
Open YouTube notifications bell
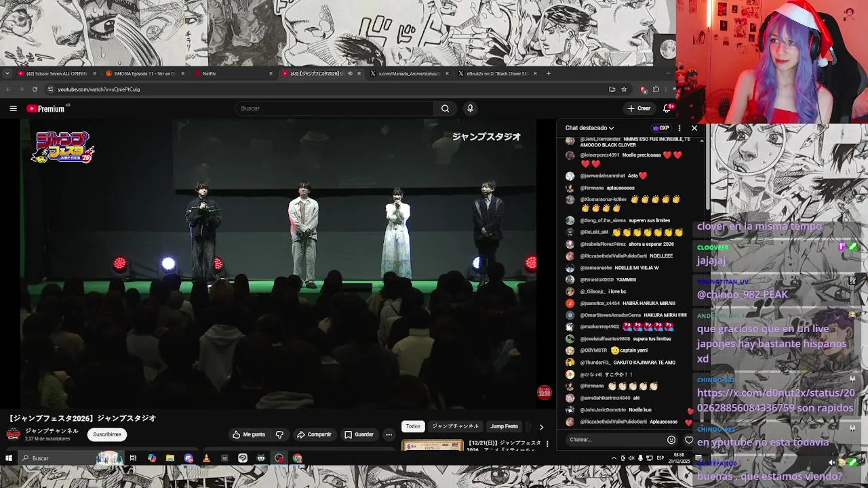point(667,108)
